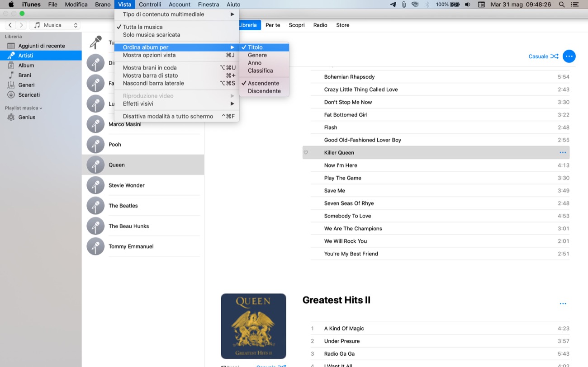Expand Tipo di contenuto multimediale submenu
Screen dimensions: 588x367
point(177,14)
